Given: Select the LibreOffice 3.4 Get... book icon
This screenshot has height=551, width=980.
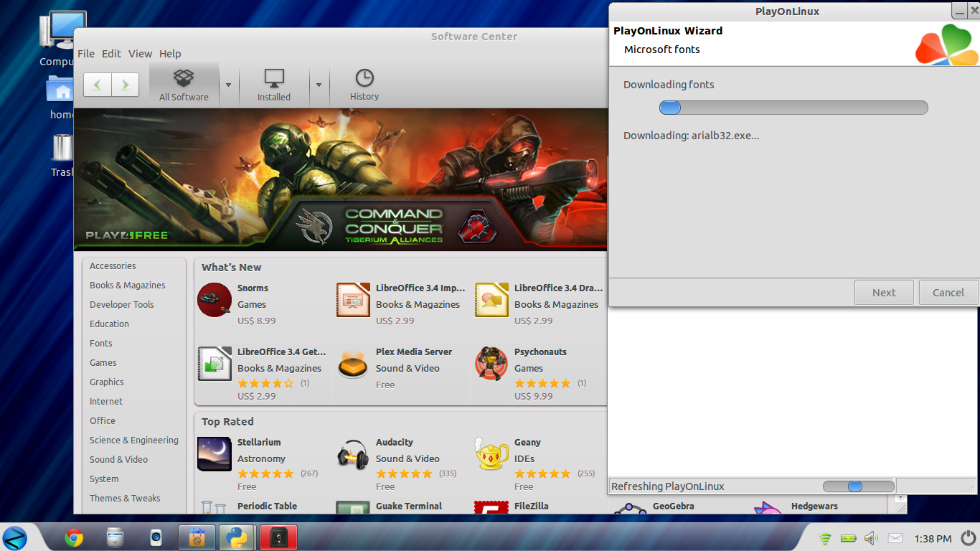Looking at the screenshot, I should click(x=215, y=364).
